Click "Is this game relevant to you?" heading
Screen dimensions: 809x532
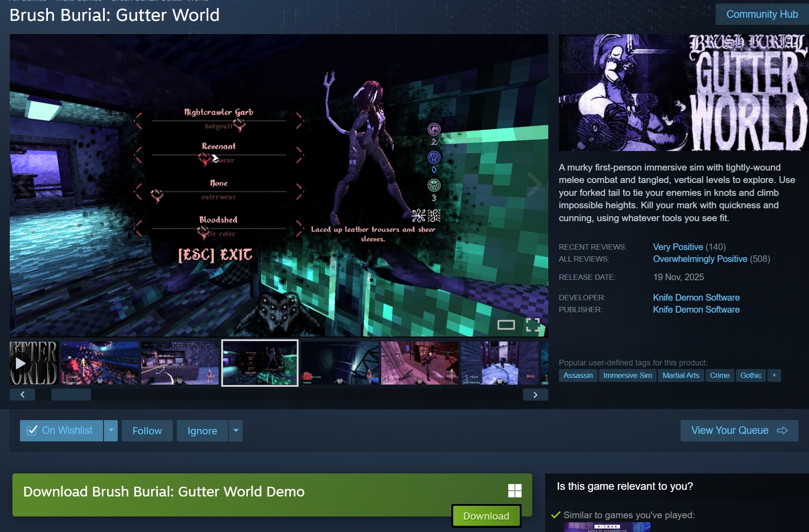(625, 486)
